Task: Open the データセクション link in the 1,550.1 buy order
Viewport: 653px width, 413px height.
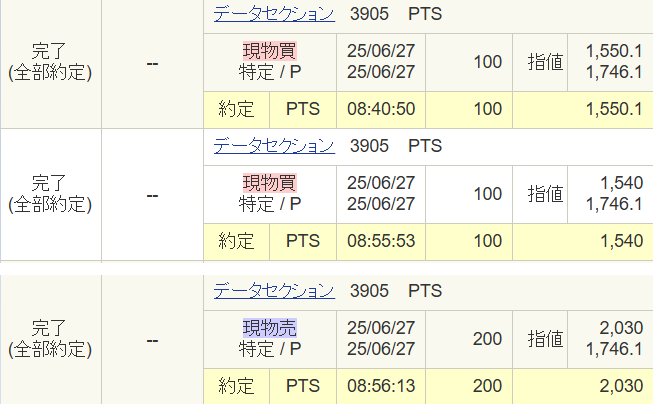Action: 274,14
